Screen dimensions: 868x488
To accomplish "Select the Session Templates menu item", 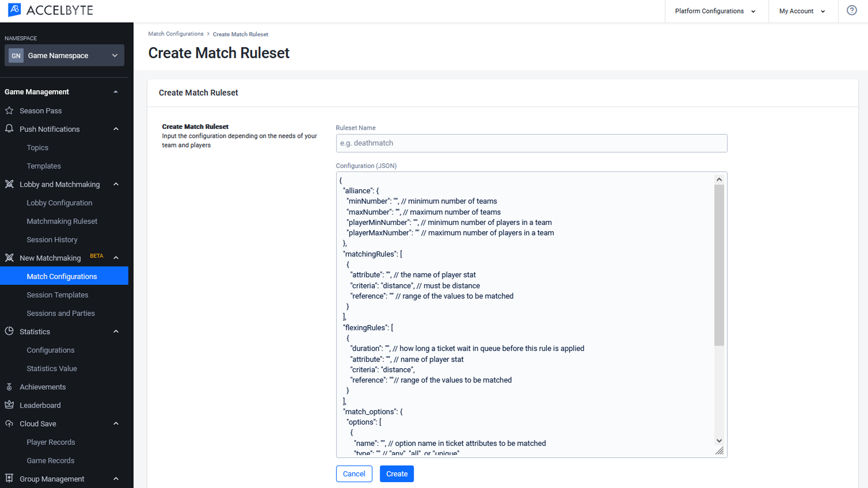I will pyautogui.click(x=57, y=294).
